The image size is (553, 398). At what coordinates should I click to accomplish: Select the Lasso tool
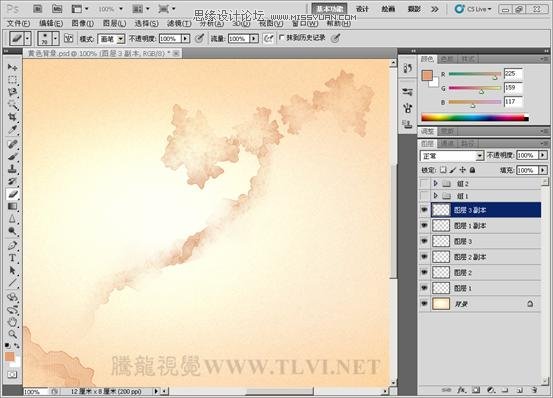point(12,92)
